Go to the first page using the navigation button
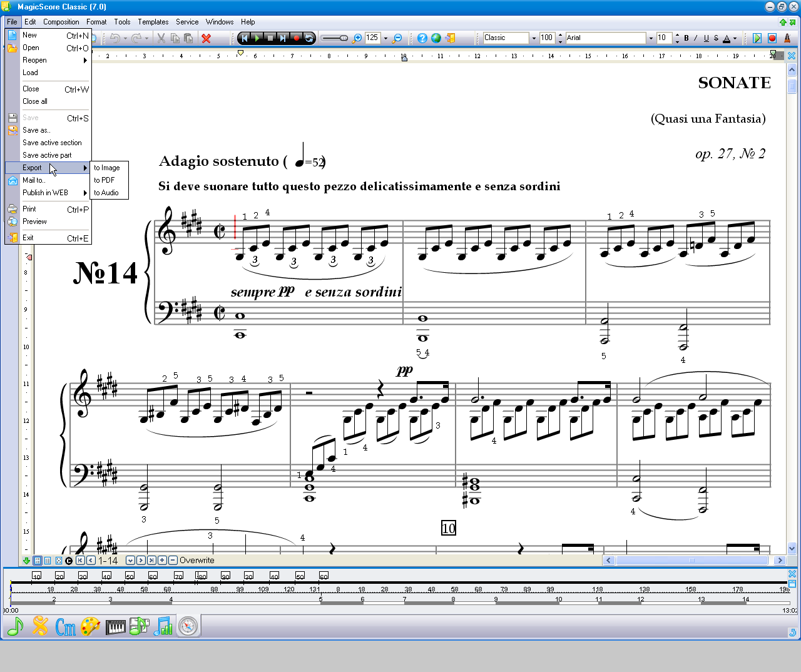Viewport: 801px width, 672px height. 80,561
